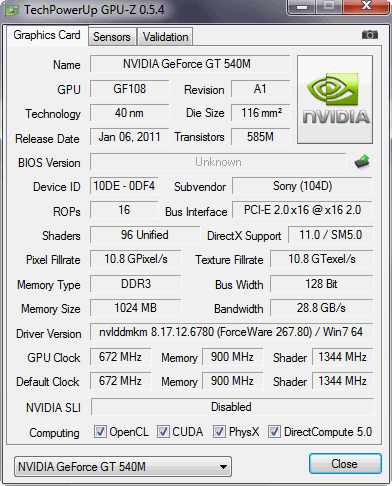Screen dimensions: 392x486
Task: Click the NVIDIA SLI Disabled field
Action: pyautogui.click(x=232, y=407)
